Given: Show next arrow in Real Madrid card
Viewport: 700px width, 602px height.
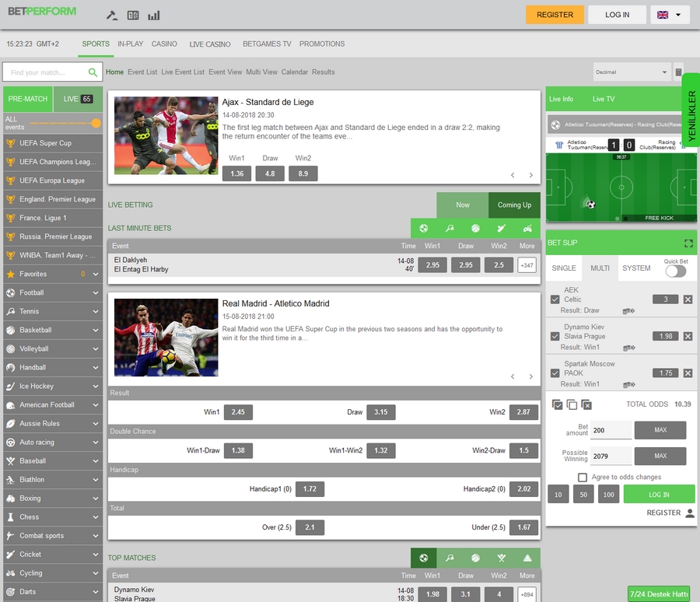Looking at the screenshot, I should click(x=530, y=376).
